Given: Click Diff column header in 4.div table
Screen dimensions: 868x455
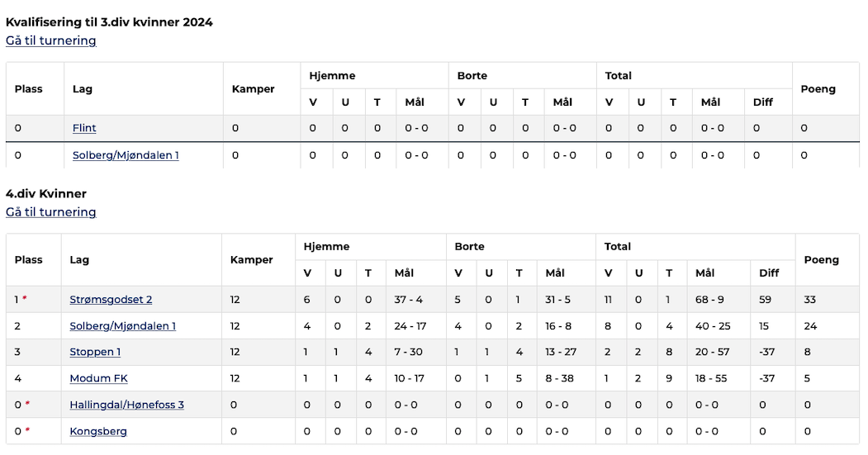Looking at the screenshot, I should pos(769,273).
